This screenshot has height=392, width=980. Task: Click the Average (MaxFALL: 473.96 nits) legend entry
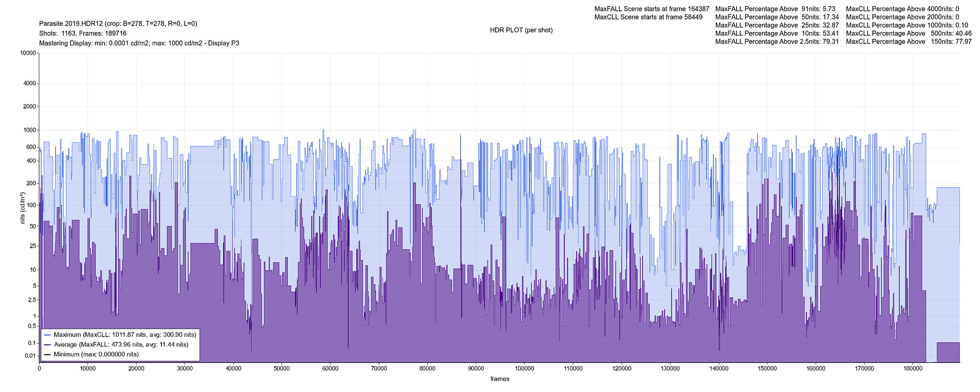point(116,345)
